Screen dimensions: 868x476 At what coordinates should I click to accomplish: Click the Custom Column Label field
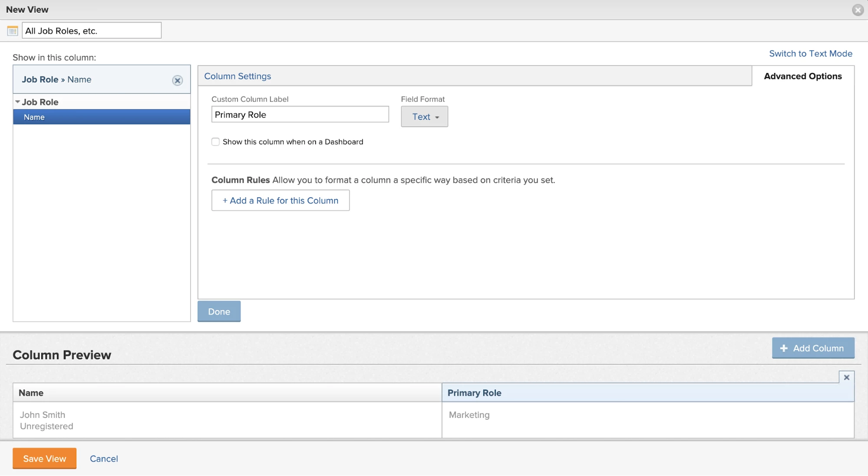pos(300,115)
